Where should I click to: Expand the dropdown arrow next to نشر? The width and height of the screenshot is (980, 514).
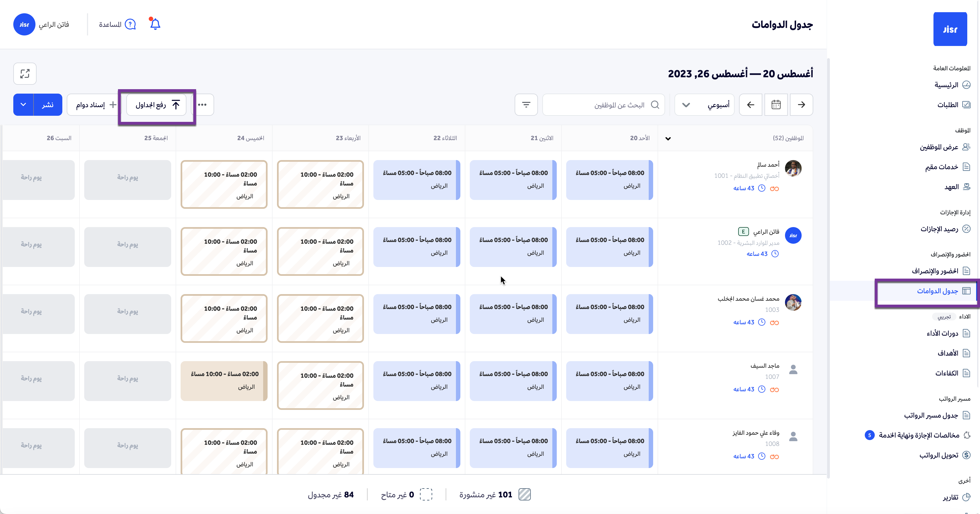pos(23,105)
